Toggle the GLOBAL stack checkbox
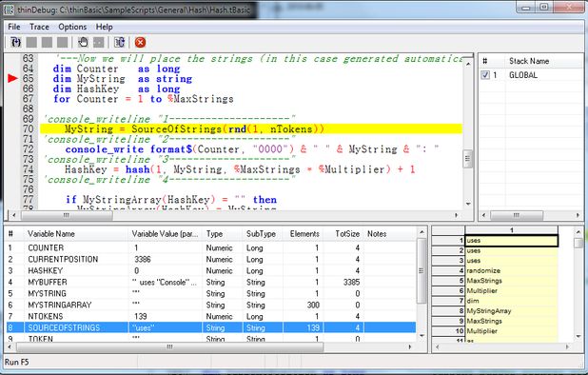This screenshot has height=375, width=588. point(485,75)
